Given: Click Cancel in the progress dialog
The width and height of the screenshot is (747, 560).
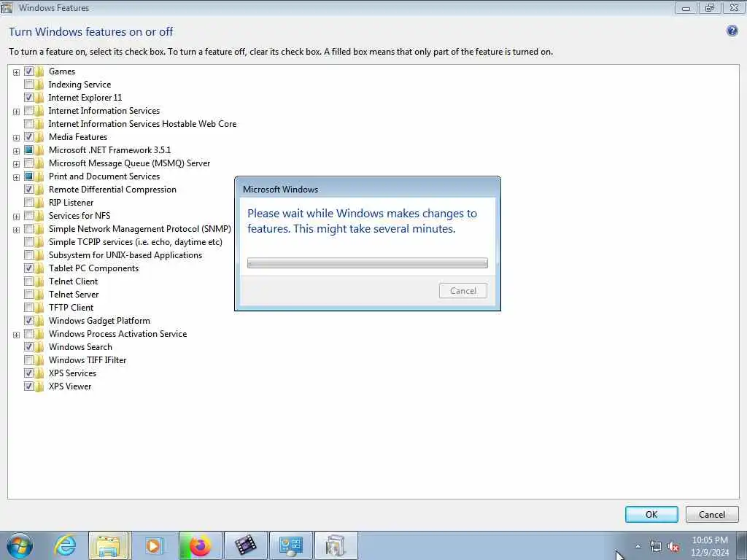Looking at the screenshot, I should 463,291.
